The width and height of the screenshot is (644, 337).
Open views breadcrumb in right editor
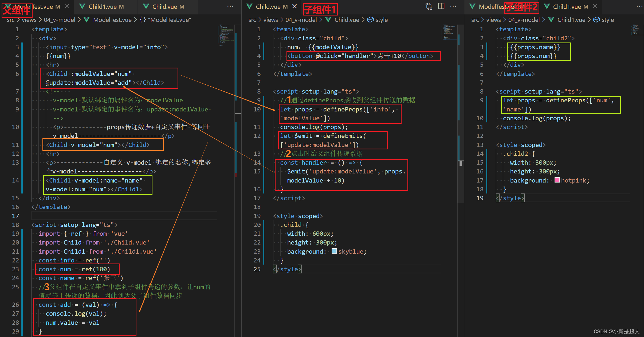click(494, 20)
